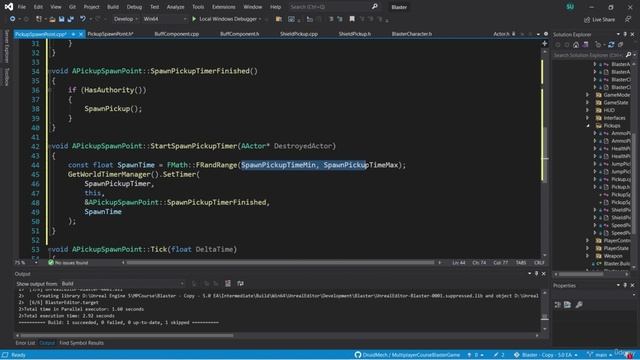This screenshot has width=640, height=360.
Task: Collapse the Pickups folder
Action: [x=588, y=126]
